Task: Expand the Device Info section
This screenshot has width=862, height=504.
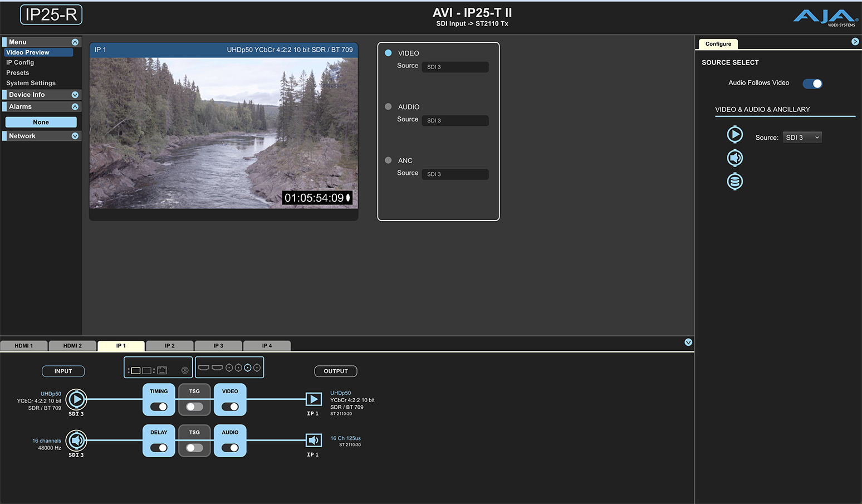Action: (75, 95)
